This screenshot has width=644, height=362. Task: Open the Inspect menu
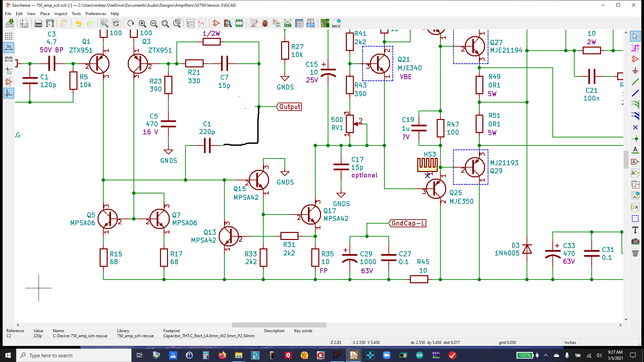point(61,14)
